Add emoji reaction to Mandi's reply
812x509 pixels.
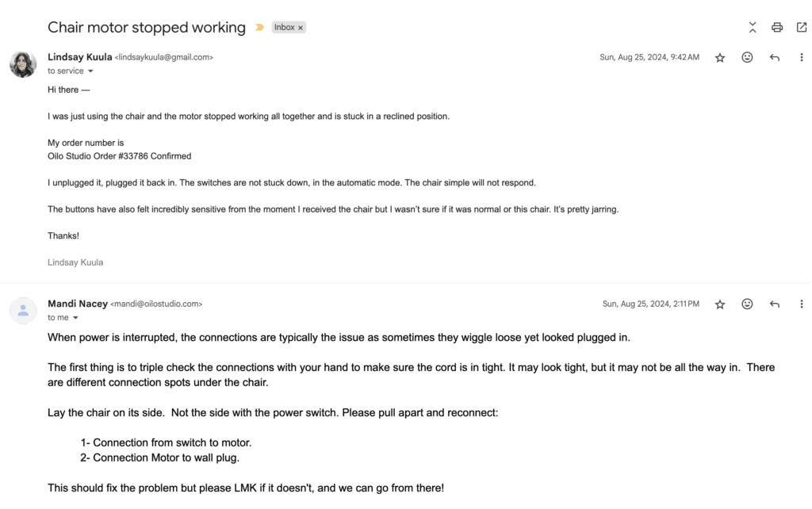(x=747, y=304)
